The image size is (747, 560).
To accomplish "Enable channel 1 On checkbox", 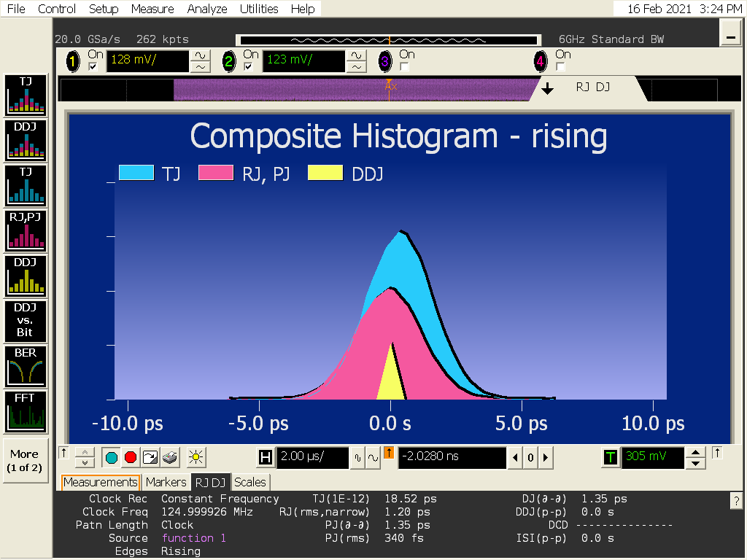I will [93, 66].
